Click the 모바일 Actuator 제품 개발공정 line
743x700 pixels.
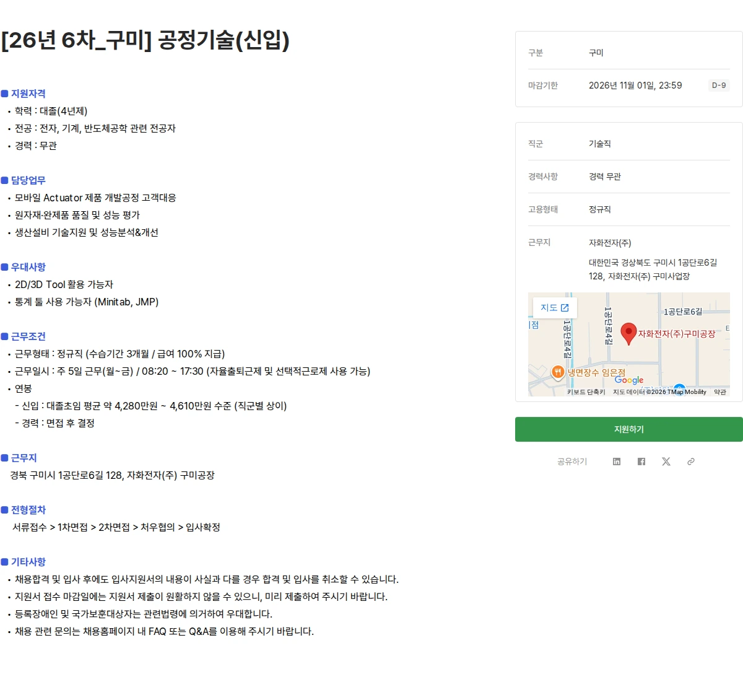coord(95,198)
